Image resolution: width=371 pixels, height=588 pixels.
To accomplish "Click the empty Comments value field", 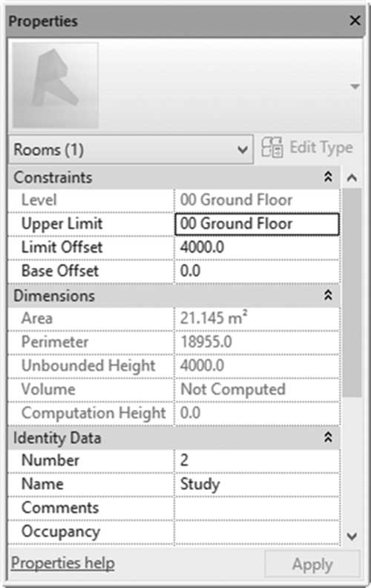I will point(257,508).
